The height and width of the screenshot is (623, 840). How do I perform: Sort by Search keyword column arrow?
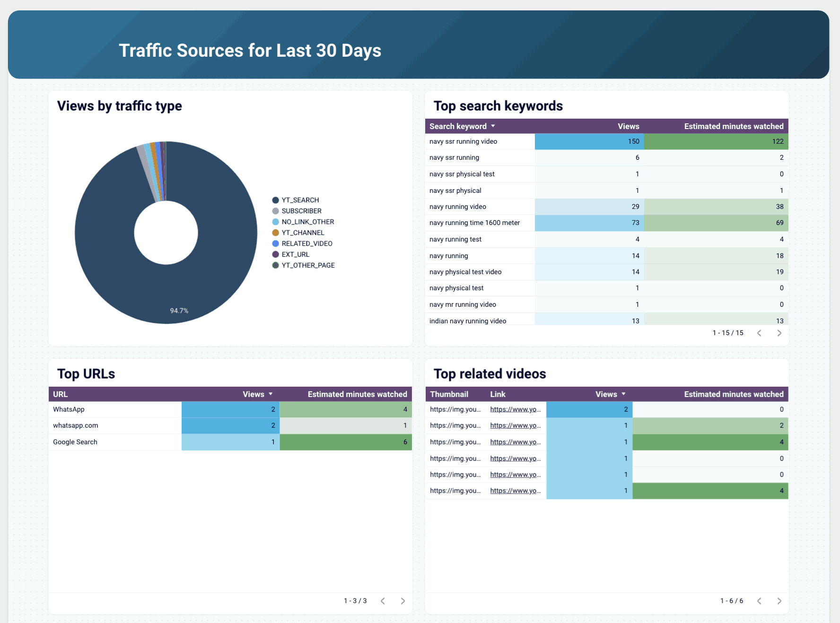point(493,126)
